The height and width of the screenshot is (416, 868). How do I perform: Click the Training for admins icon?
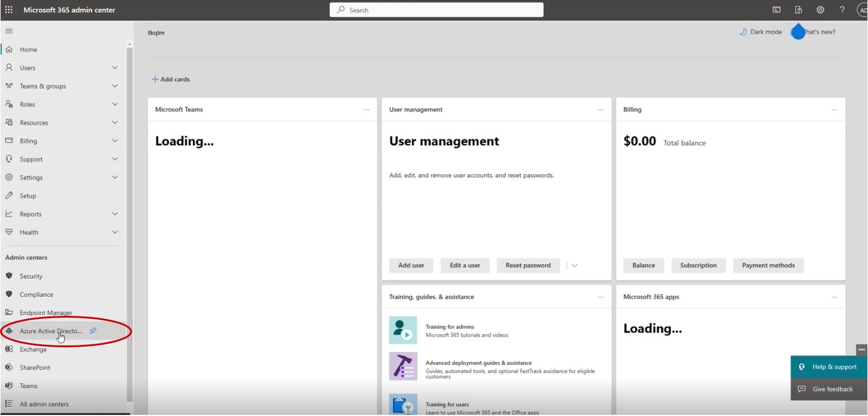pos(403,330)
